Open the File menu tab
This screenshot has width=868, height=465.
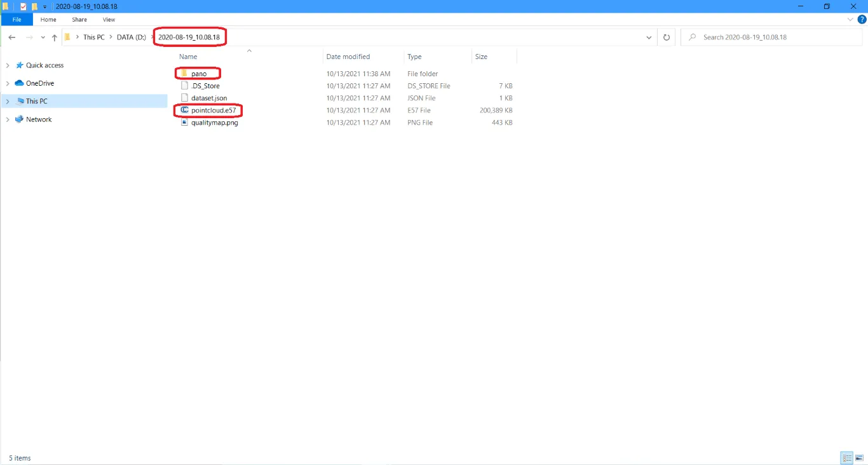click(x=17, y=20)
